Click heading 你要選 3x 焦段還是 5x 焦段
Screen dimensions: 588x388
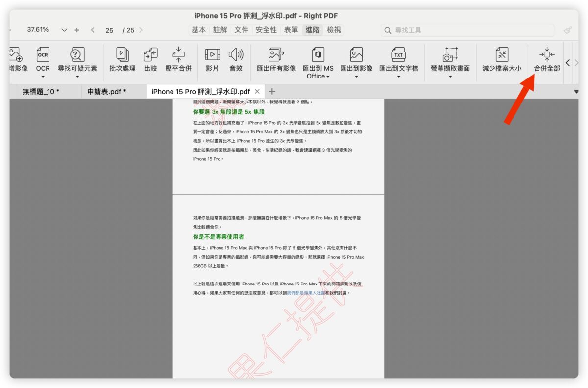point(229,112)
